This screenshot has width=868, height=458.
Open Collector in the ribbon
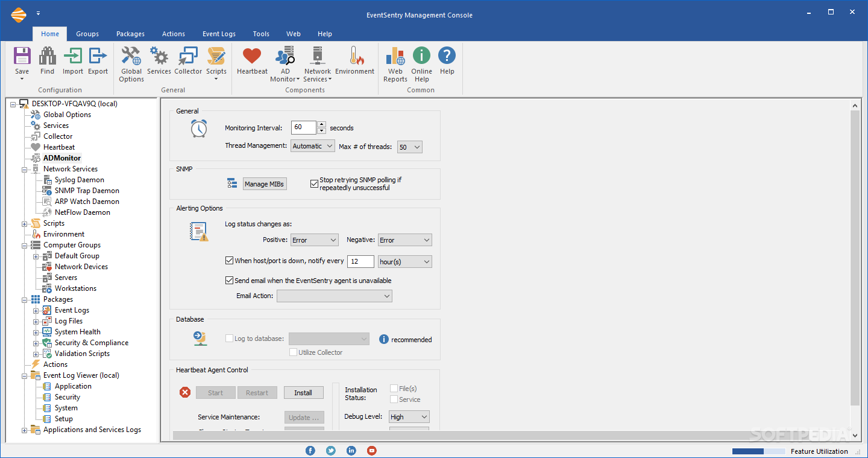coord(188,56)
